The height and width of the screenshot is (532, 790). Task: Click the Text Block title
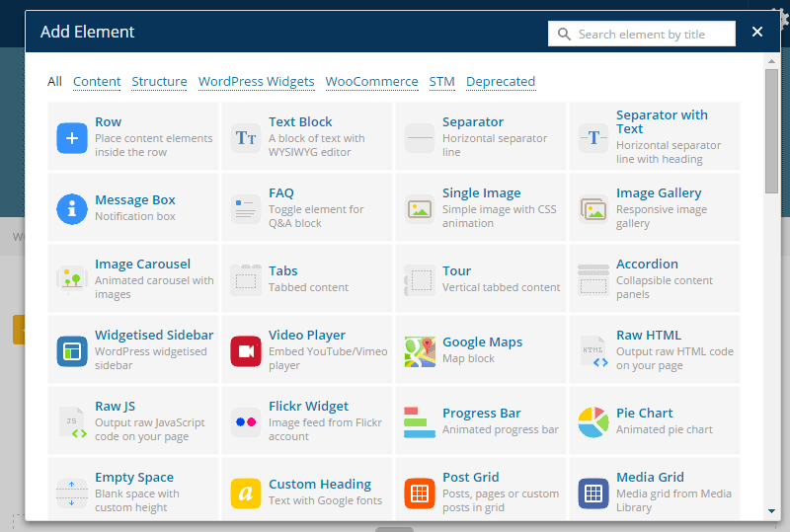300,122
